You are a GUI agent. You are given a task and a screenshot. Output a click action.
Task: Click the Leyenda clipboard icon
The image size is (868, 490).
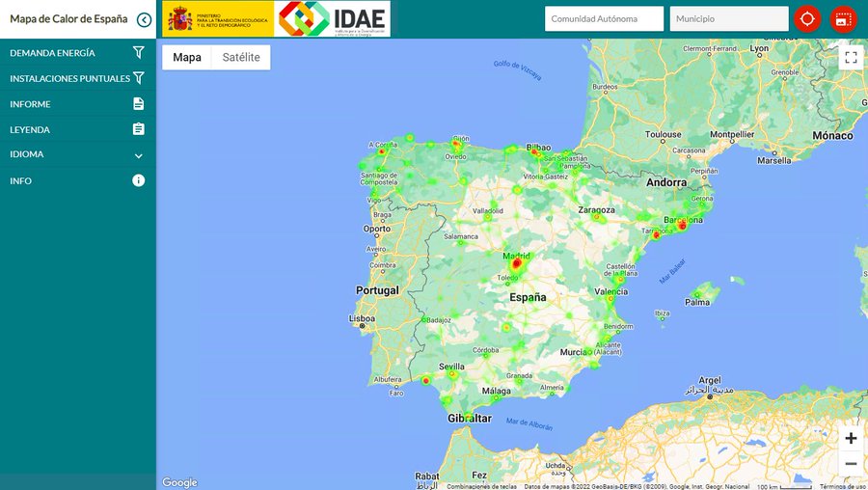(138, 129)
